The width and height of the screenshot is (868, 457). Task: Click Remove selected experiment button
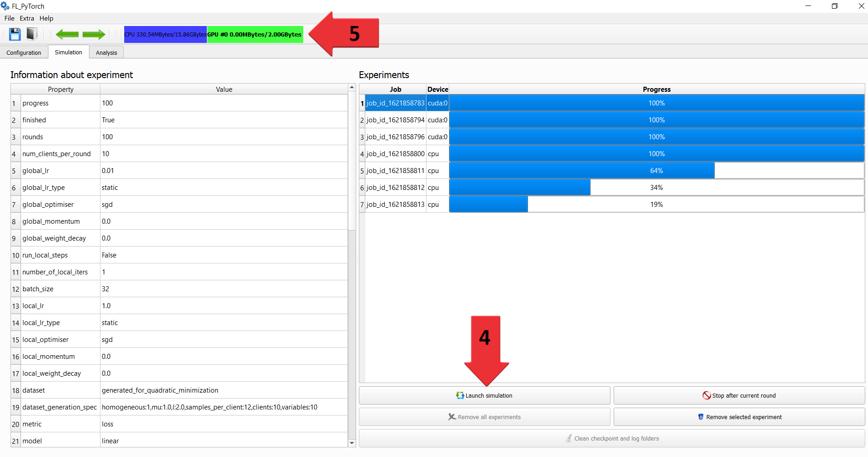pos(739,417)
